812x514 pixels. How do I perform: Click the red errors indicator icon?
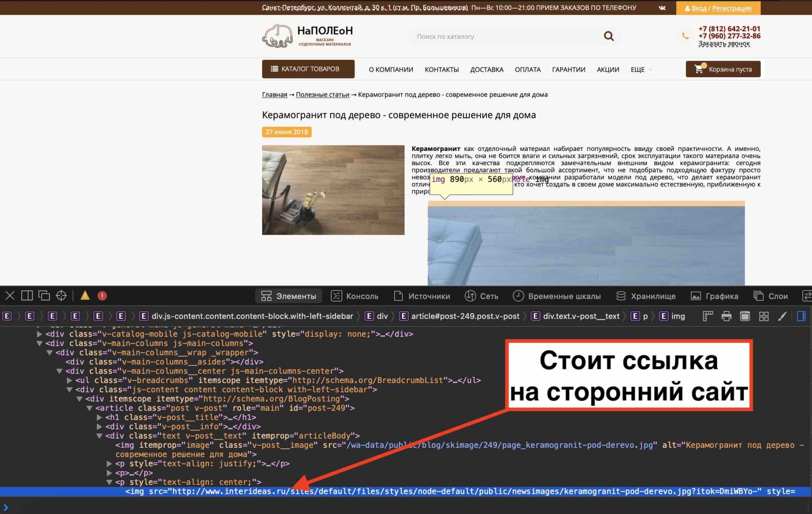pos(102,296)
